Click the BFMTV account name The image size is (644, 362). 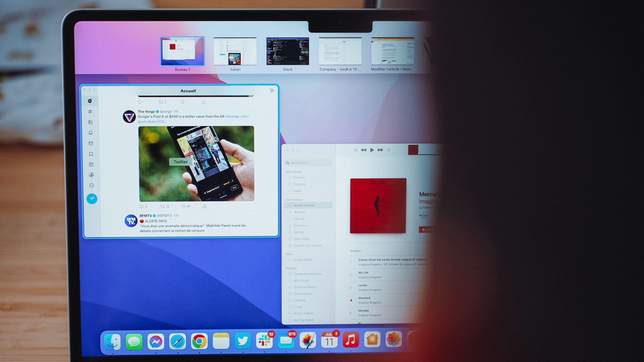146,216
